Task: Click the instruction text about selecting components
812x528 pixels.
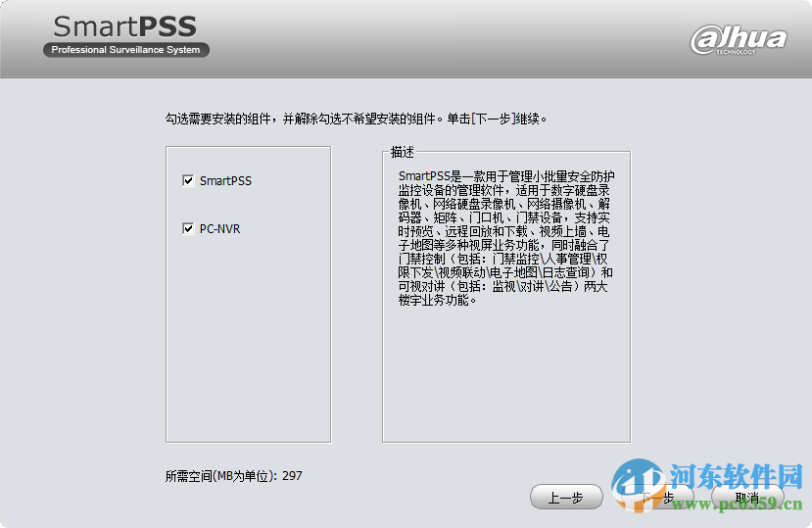Action: coord(356,120)
